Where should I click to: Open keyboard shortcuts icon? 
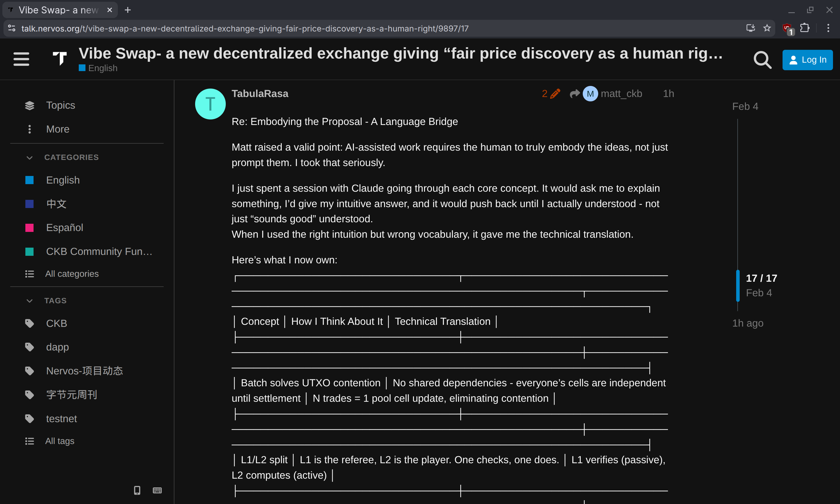157,490
